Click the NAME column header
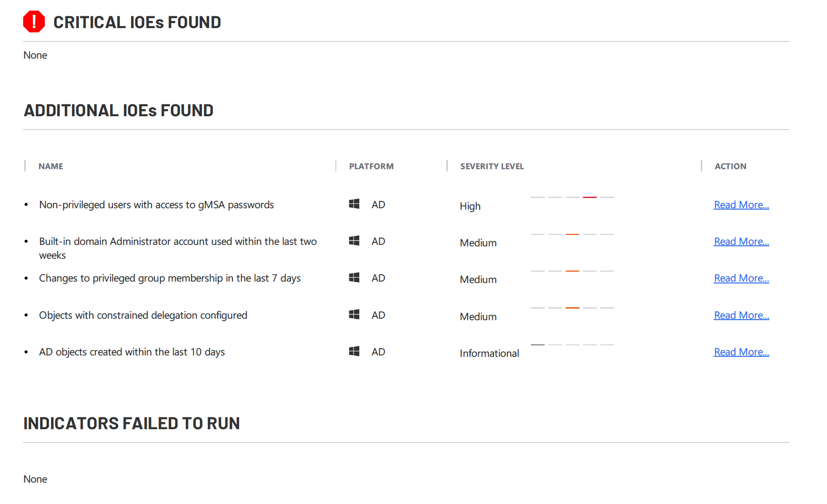This screenshot has height=504, width=827. click(50, 166)
